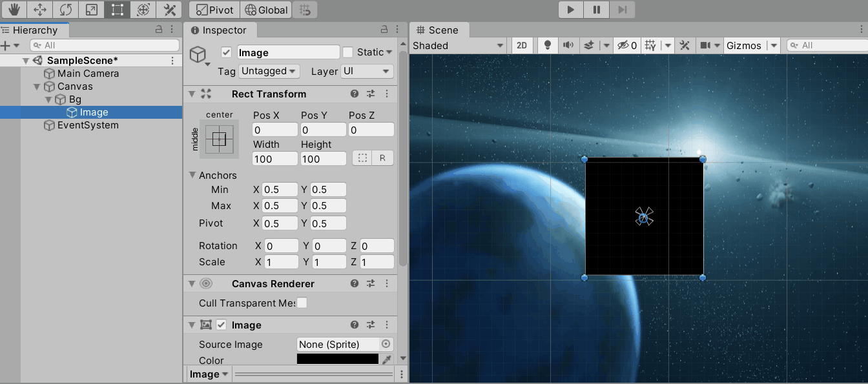Viewport: 868px width, 384px height.
Task: Select the Rotate tool
Action: click(x=65, y=10)
